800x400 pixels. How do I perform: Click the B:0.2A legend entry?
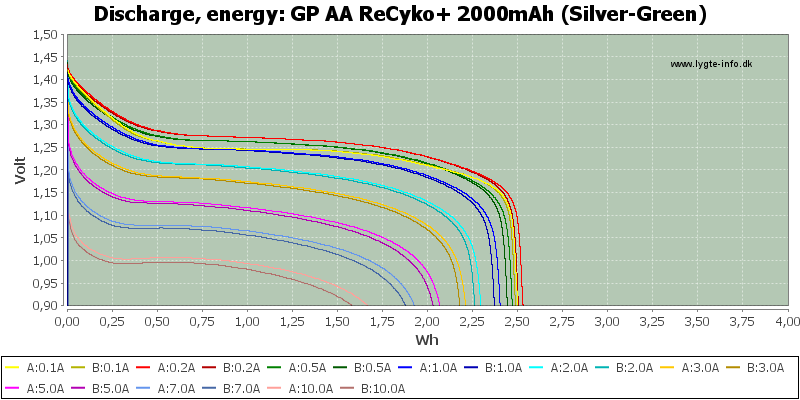click(x=231, y=367)
